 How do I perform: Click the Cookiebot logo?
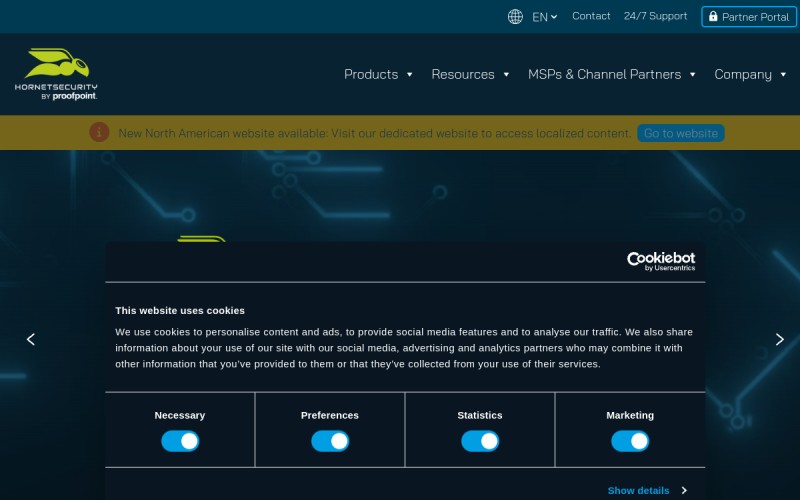click(661, 261)
